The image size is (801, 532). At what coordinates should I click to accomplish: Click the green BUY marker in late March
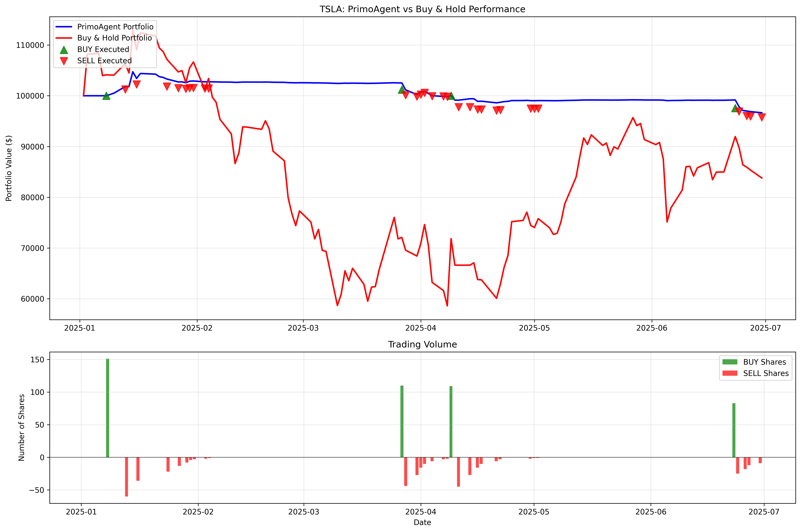(x=401, y=90)
